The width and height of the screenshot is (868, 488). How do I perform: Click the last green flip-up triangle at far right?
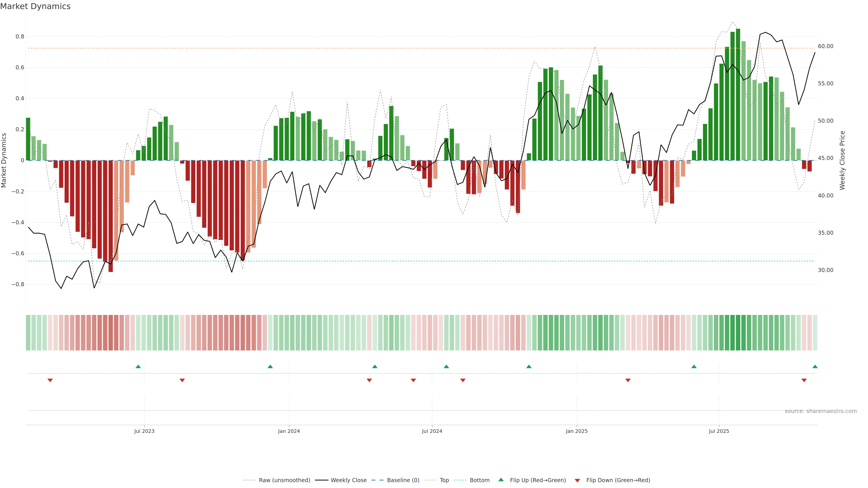(815, 366)
